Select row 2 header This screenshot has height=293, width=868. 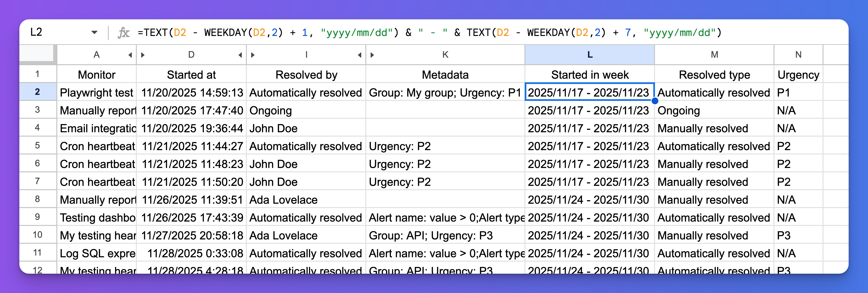37,92
